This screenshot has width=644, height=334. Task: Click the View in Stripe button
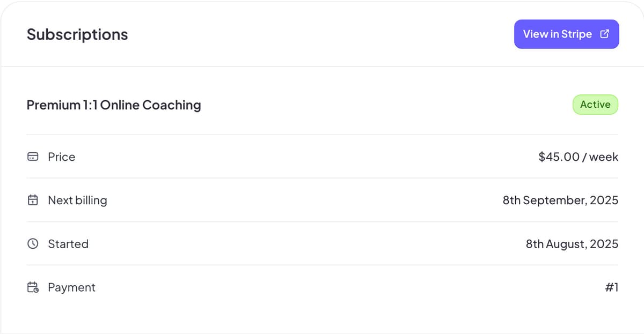coord(566,34)
